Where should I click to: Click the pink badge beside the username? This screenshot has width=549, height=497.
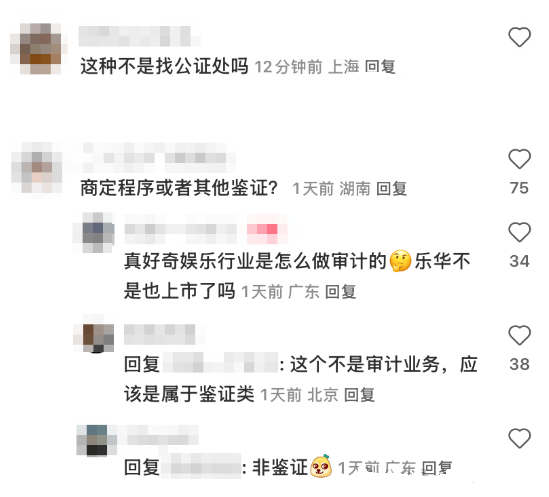coord(267,229)
